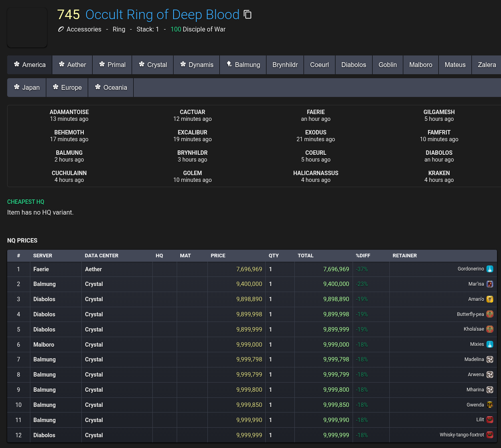Click the accessories category icon
501x448 pixels.
[x=61, y=29]
